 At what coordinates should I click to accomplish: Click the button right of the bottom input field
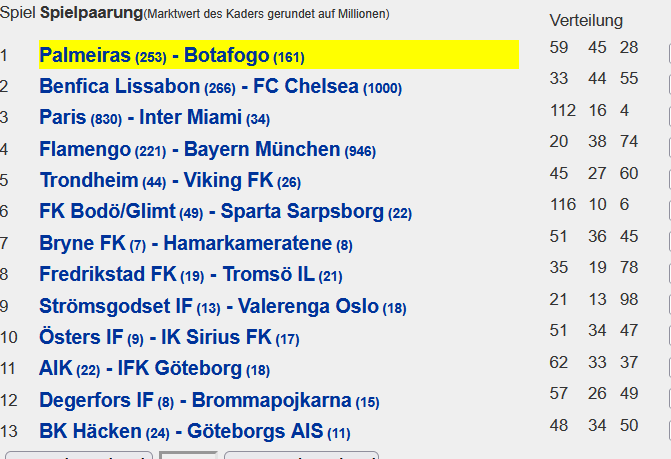point(301,455)
